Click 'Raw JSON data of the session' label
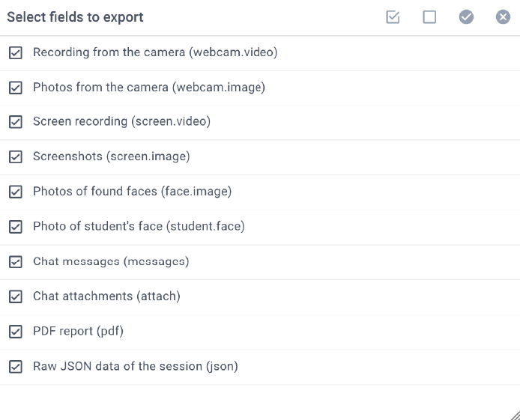Image resolution: width=520 pixels, height=420 pixels. pyautogui.click(x=135, y=367)
